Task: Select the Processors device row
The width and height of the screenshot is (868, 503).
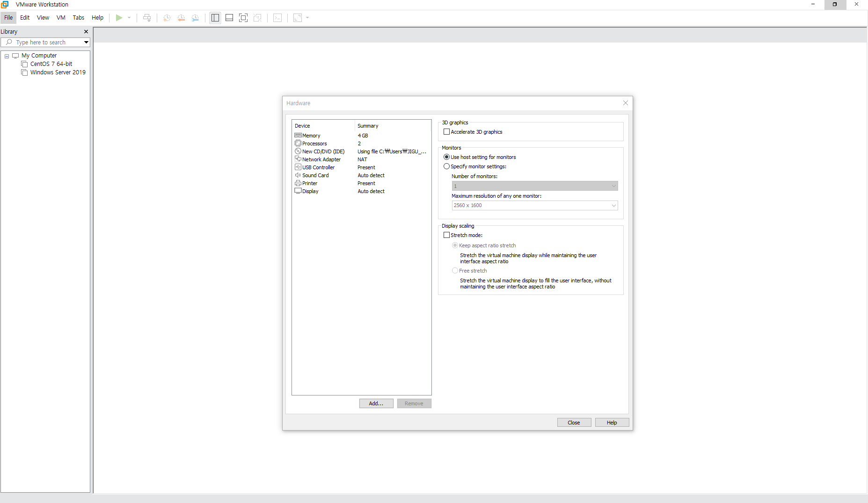Action: tap(361, 144)
